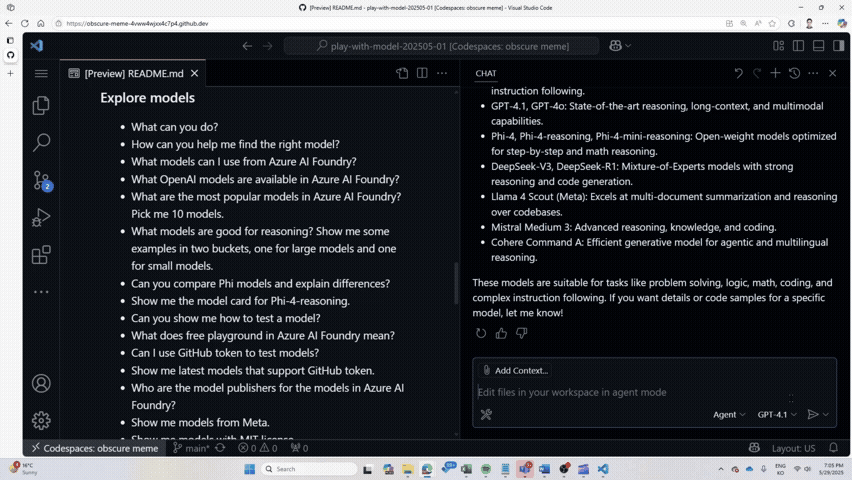Click Copilot status icon in status bar
This screenshot has width=852, height=480.
click(754, 448)
